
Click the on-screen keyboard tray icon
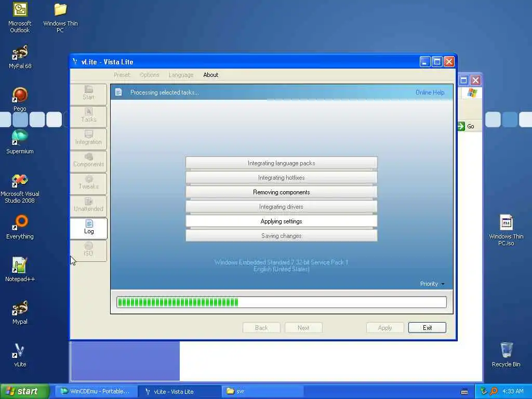(464, 392)
